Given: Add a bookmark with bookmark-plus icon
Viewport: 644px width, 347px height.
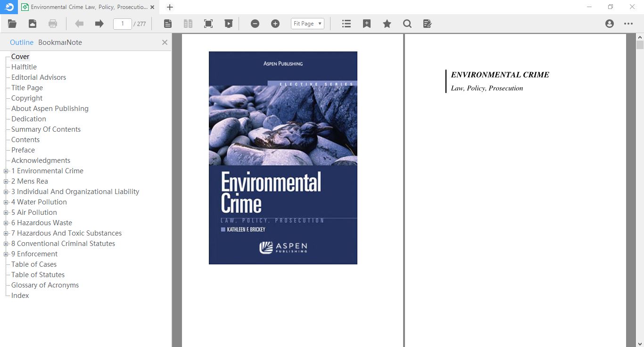Looking at the screenshot, I should tap(367, 24).
